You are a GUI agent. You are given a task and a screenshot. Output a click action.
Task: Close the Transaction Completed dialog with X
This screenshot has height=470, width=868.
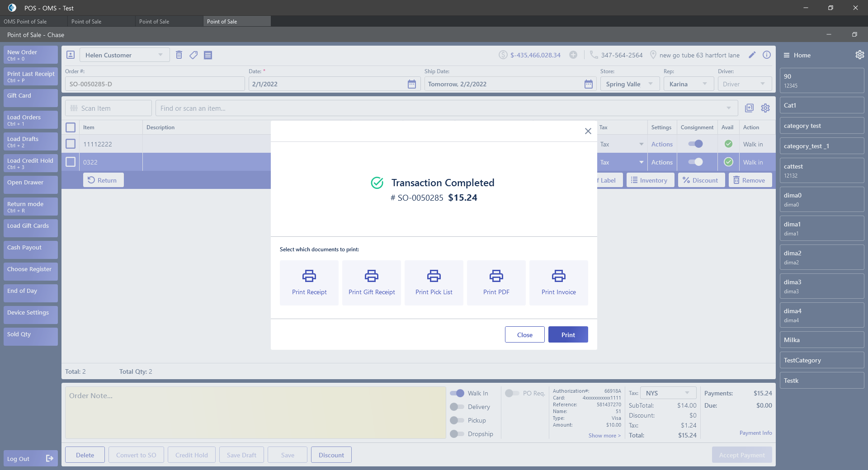588,131
